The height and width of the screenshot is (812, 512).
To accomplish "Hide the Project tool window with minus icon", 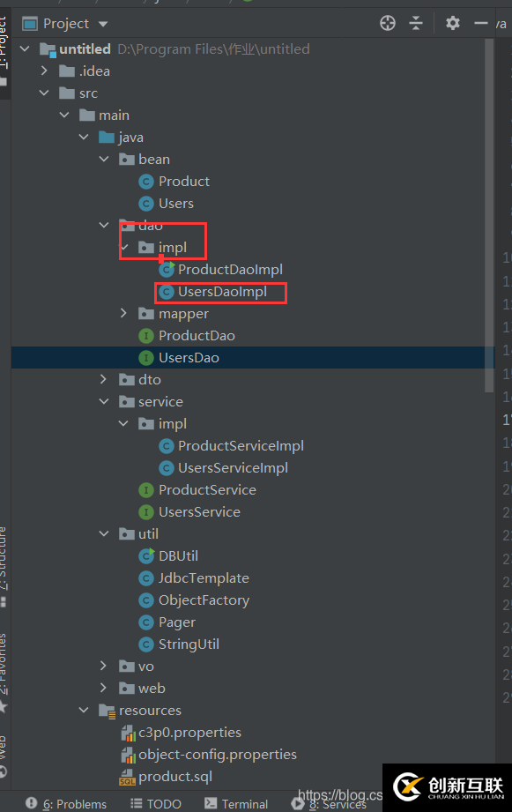I will click(x=481, y=23).
